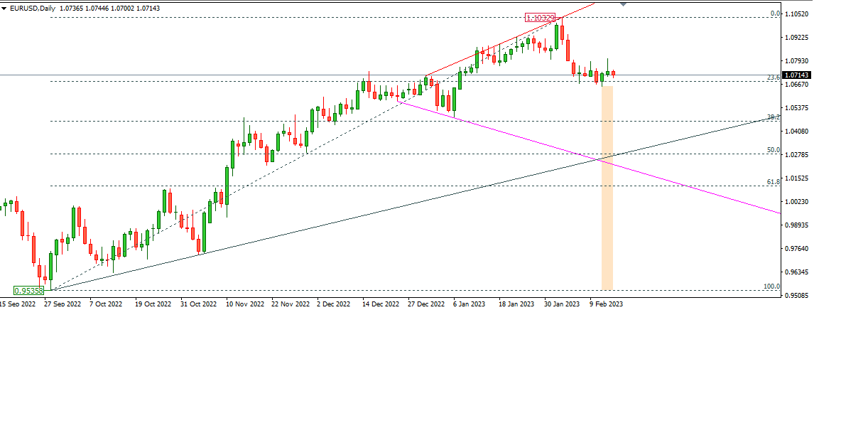
Task: Click the chart shift triangle marker at top
Action: 623,4
